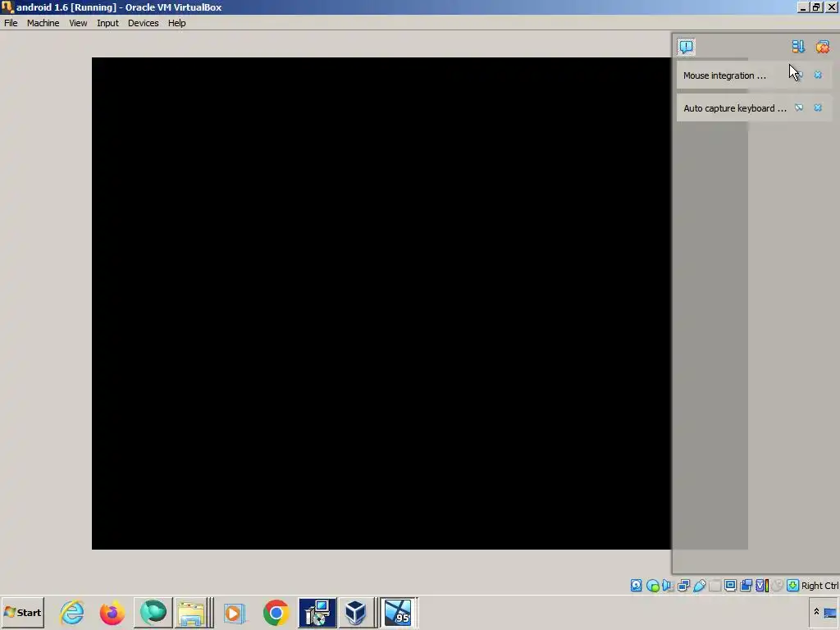The width and height of the screenshot is (840, 630).
Task: Click the USB devices status icon
Action: click(700, 586)
